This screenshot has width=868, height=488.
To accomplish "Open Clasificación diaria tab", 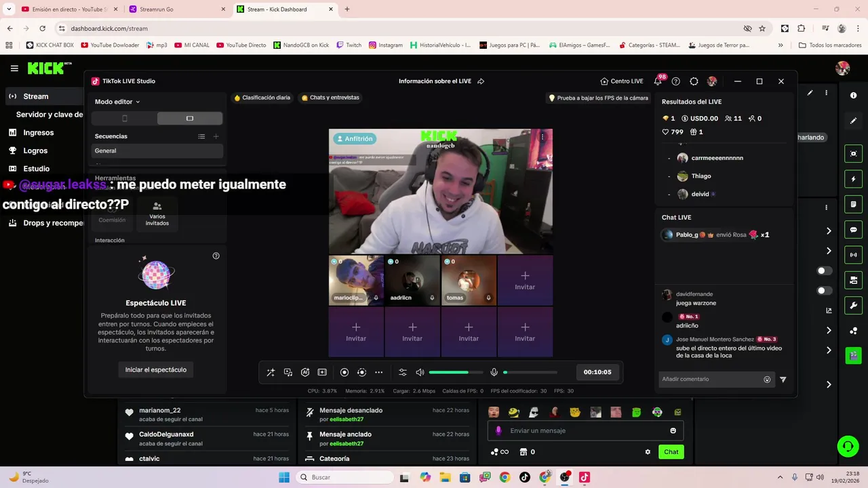I will tap(262, 98).
